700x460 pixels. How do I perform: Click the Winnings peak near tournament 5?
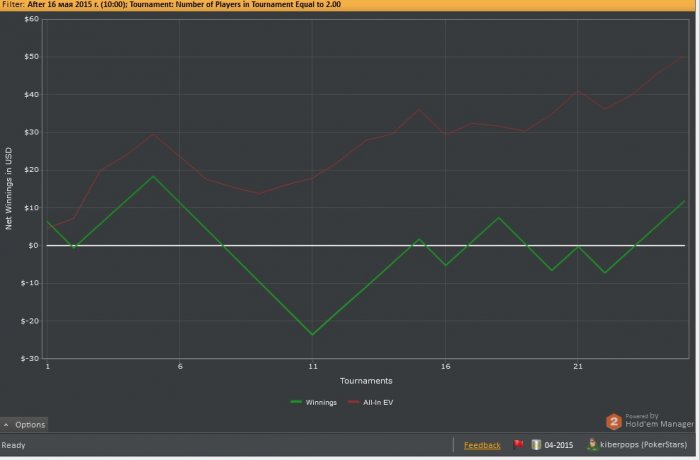coord(153,177)
